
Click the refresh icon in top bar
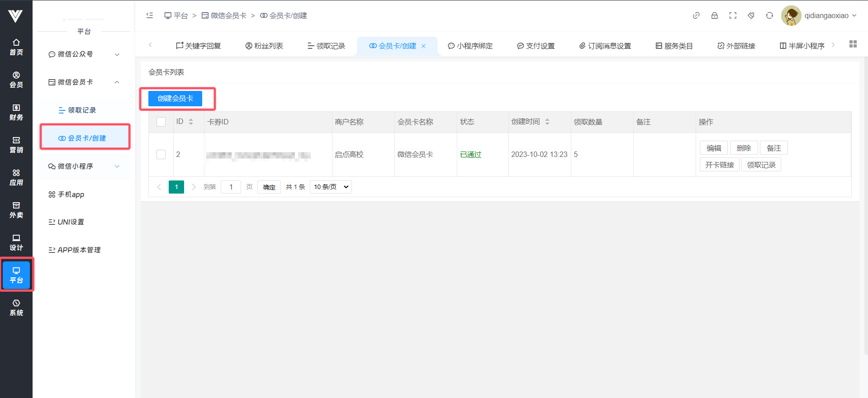(x=769, y=15)
